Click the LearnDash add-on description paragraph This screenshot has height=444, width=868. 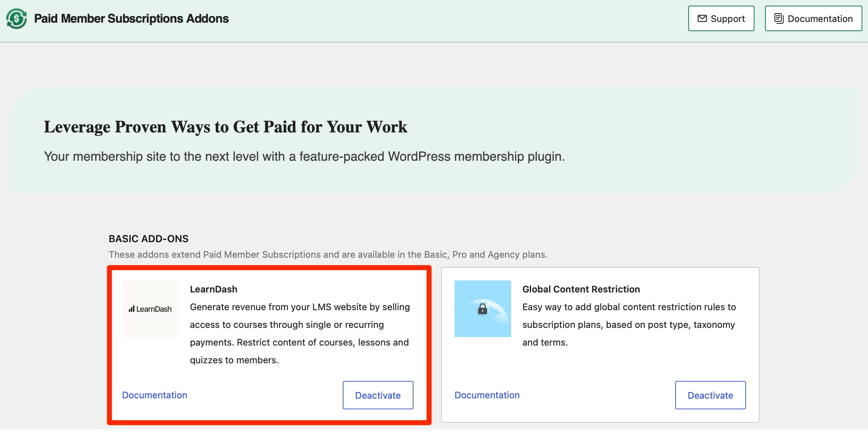click(300, 334)
